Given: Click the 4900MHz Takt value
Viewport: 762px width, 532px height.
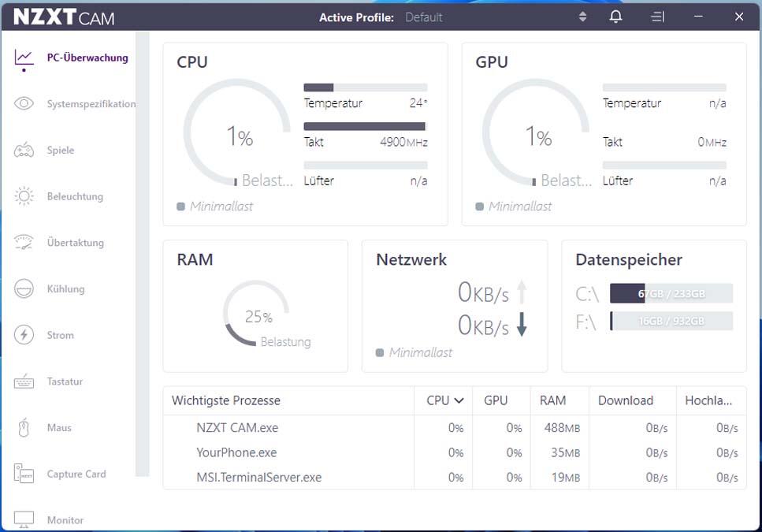Looking at the screenshot, I should [x=403, y=142].
